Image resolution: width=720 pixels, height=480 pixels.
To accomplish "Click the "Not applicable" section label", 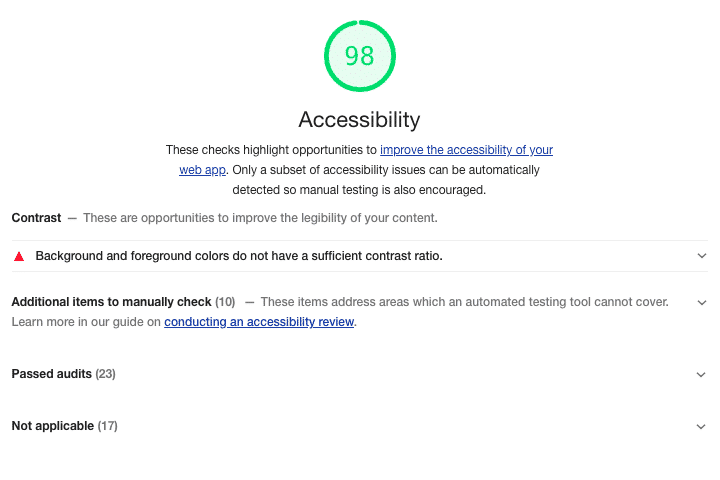I will click(53, 426).
